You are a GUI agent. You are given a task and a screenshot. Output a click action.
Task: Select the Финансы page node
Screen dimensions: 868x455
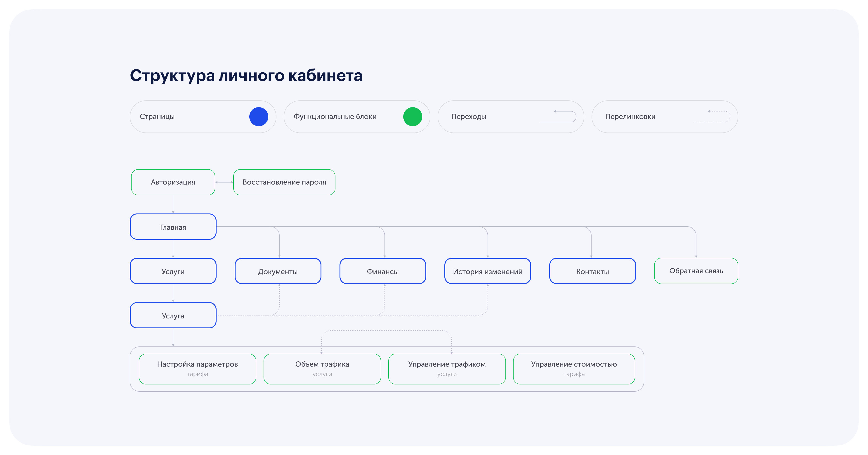pyautogui.click(x=382, y=271)
